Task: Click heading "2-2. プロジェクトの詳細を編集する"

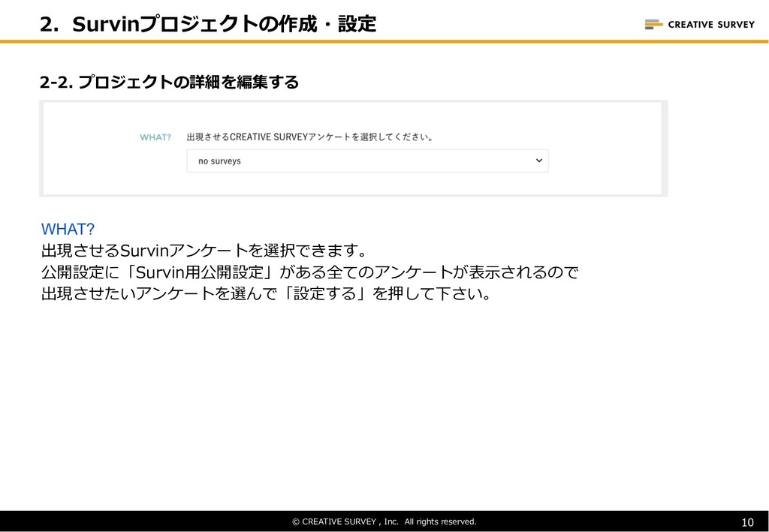Action: [169, 83]
